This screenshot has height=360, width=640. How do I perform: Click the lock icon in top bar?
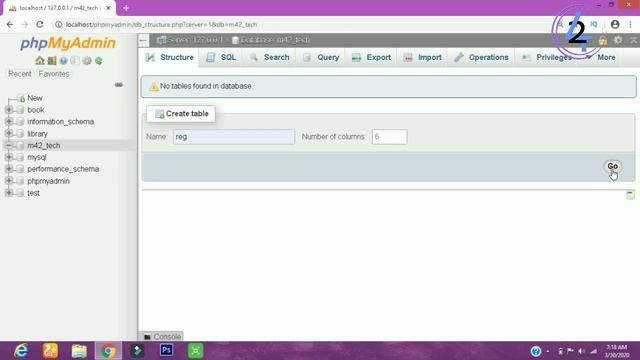(x=602, y=40)
